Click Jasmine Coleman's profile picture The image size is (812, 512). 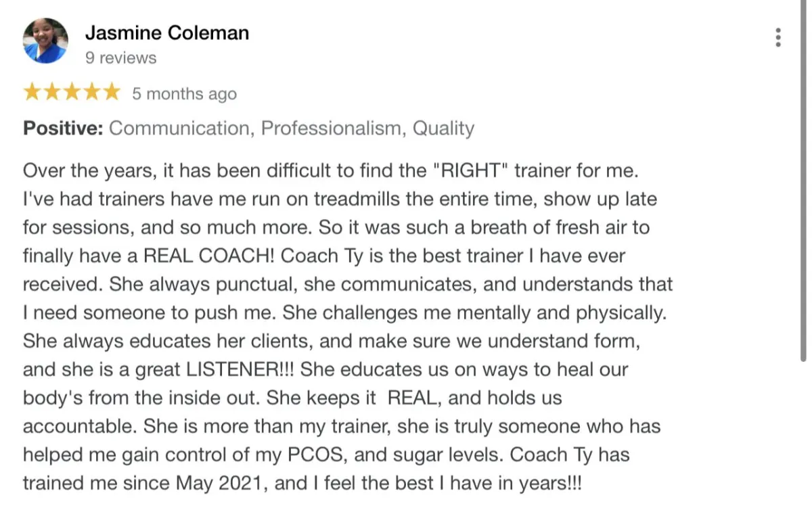[x=45, y=41]
